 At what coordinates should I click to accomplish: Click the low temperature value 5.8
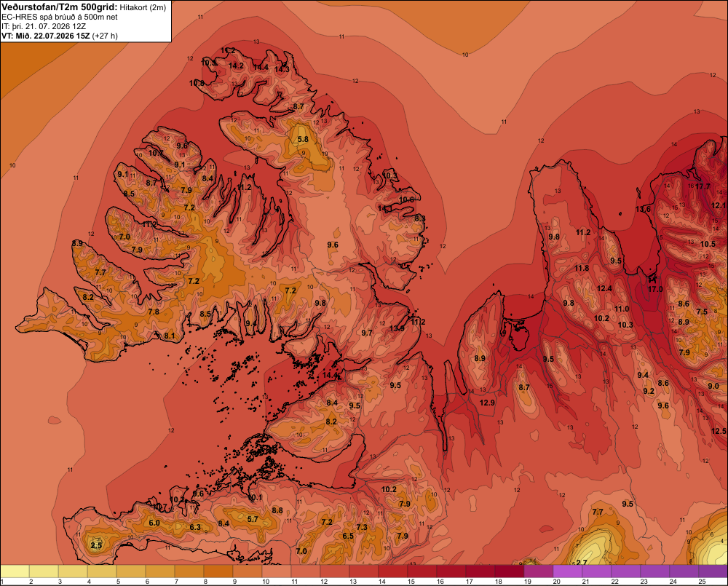pos(303,139)
